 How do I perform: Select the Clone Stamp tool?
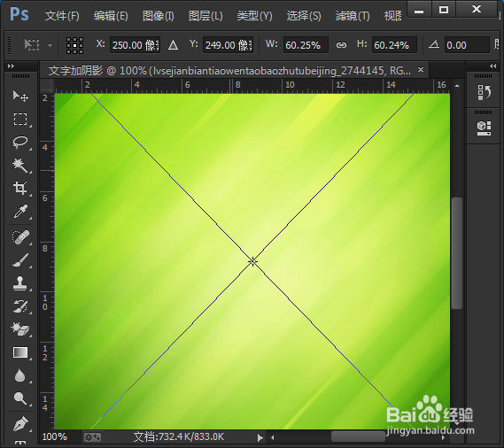pyautogui.click(x=20, y=283)
